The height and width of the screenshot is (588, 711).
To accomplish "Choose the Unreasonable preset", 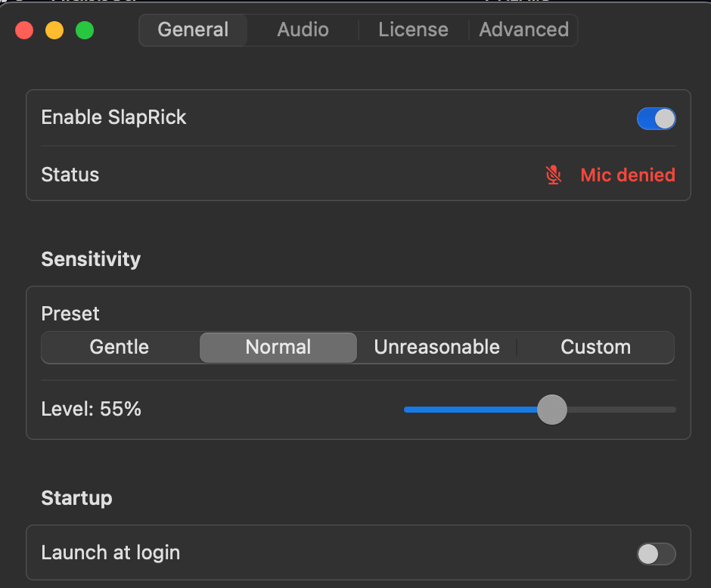I will point(436,347).
